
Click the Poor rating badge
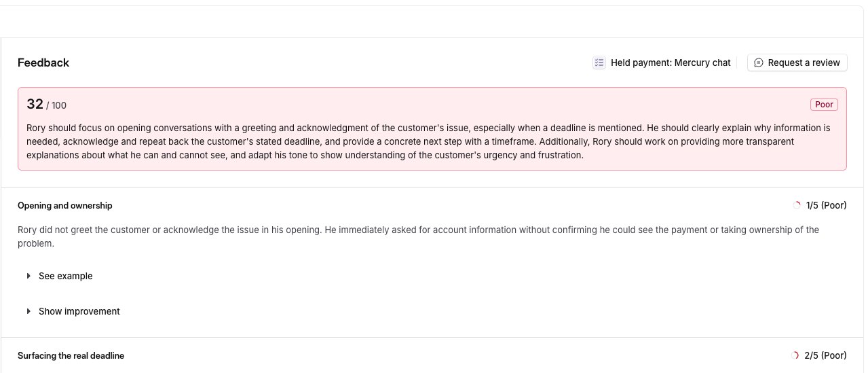(x=824, y=105)
